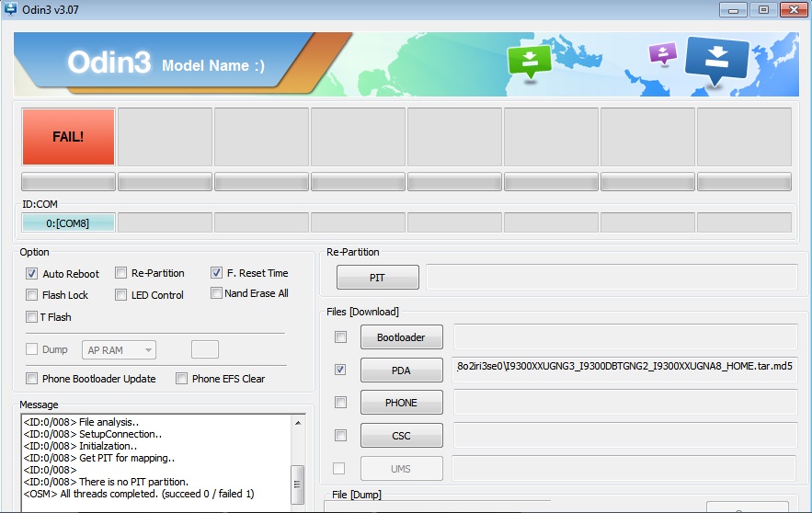Click the Bootloader file path field
The width and height of the screenshot is (812, 513).
625,337
